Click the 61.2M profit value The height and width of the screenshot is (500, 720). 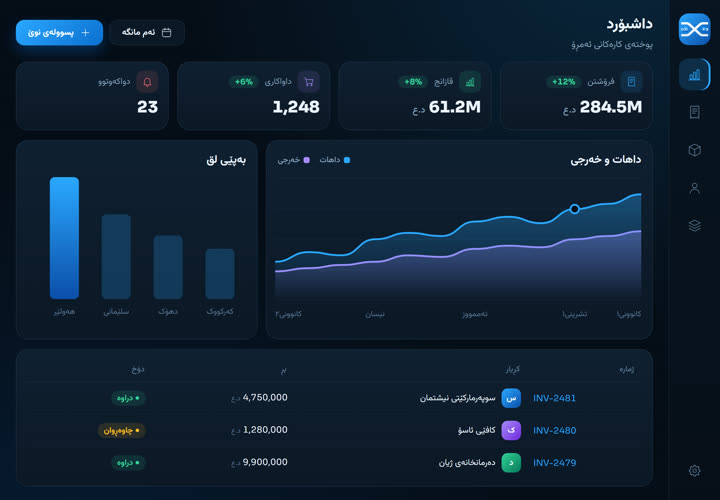pos(455,107)
